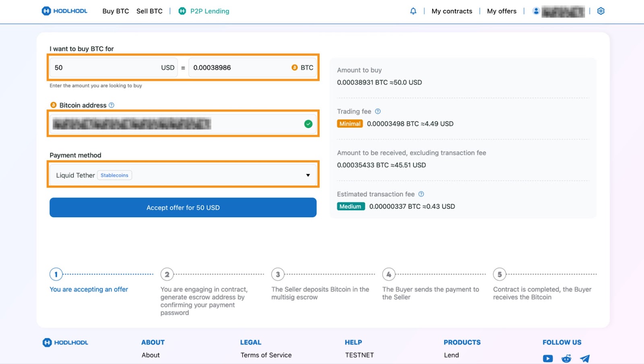The image size is (644, 364).
Task: Show Trading fee help icon
Action: [x=378, y=112]
